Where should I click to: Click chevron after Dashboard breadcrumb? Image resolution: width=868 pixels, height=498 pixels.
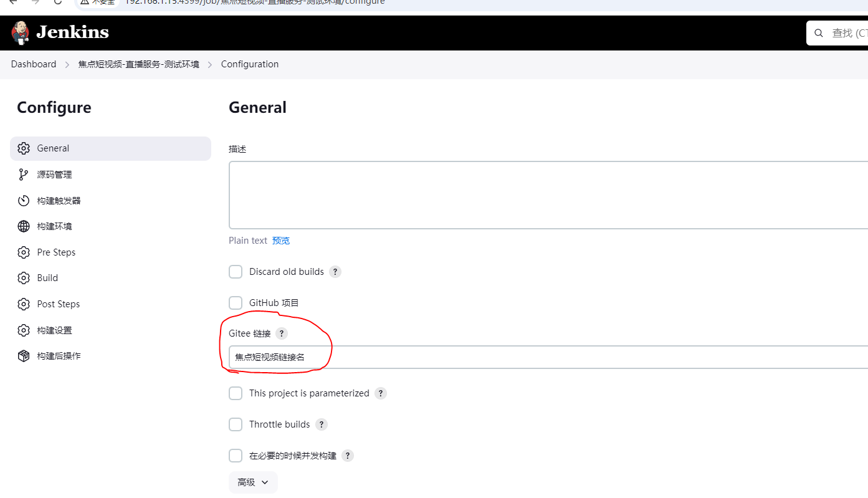(67, 64)
